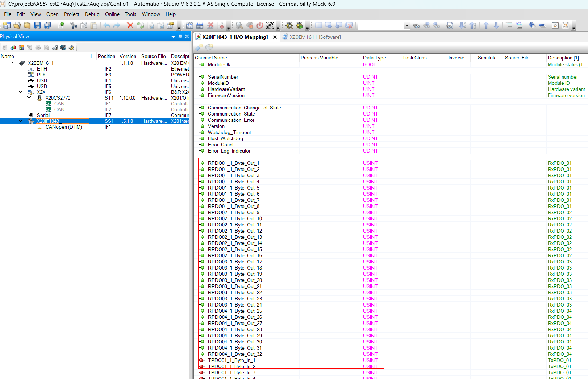This screenshot has width=588, height=379.
Task: Click the toolbar search input field
Action: [381, 26]
